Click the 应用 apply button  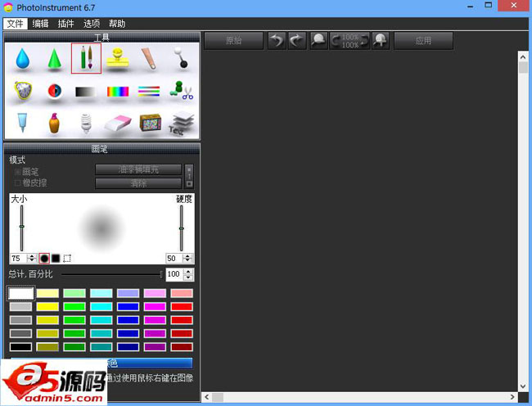(x=423, y=41)
